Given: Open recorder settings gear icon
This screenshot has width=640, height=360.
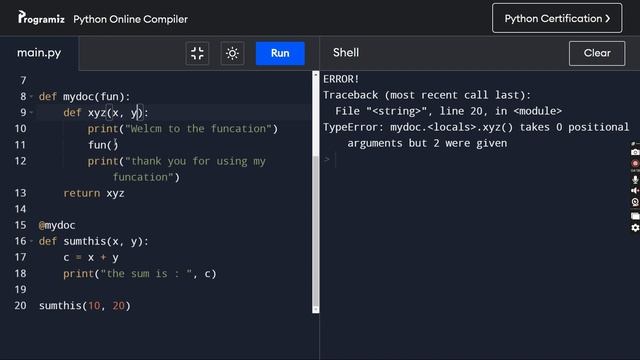Looking at the screenshot, I should [635, 228].
